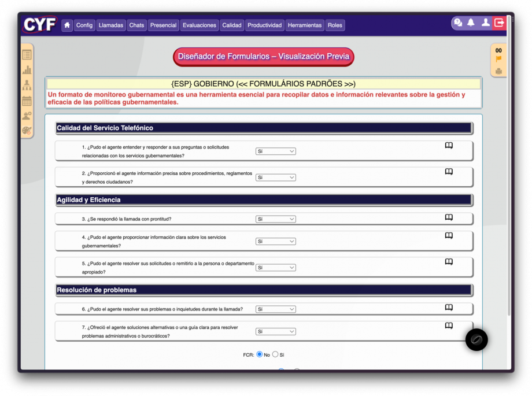Click the printer icon on right panel

click(498, 71)
